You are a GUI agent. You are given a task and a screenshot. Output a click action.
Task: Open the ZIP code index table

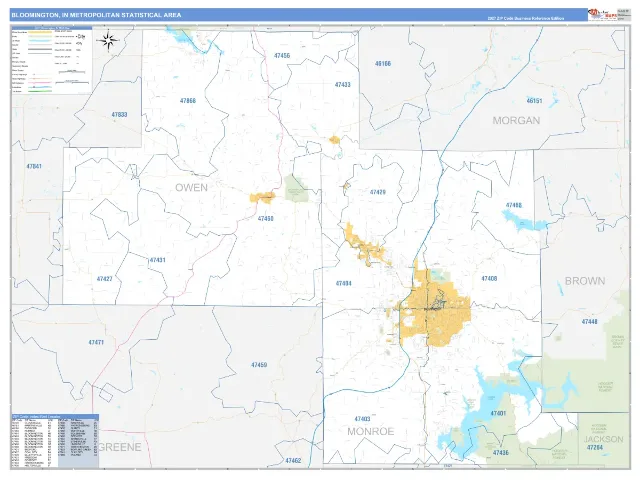[55, 441]
